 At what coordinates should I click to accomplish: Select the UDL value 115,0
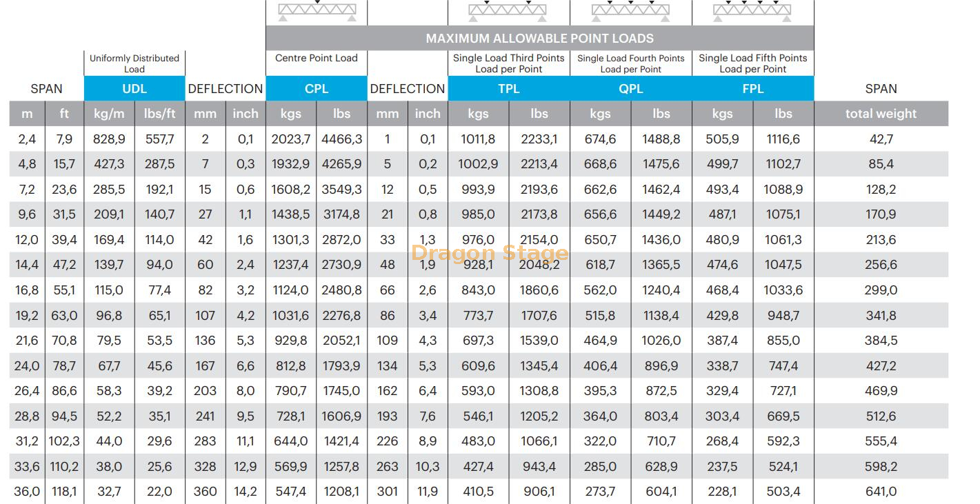point(109,290)
